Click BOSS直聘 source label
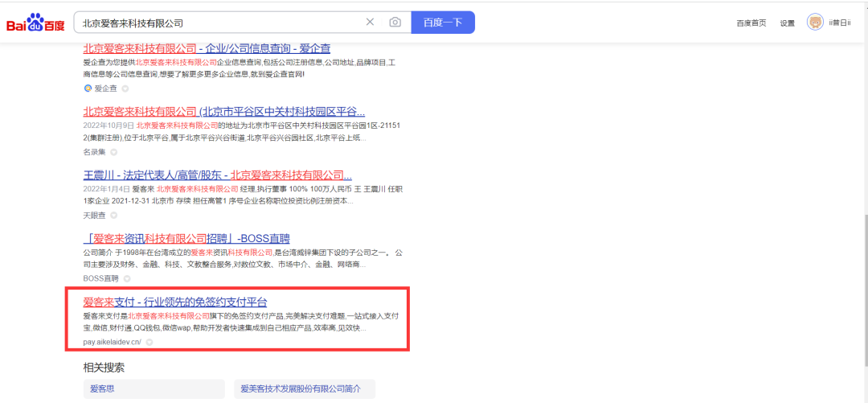 tap(101, 278)
